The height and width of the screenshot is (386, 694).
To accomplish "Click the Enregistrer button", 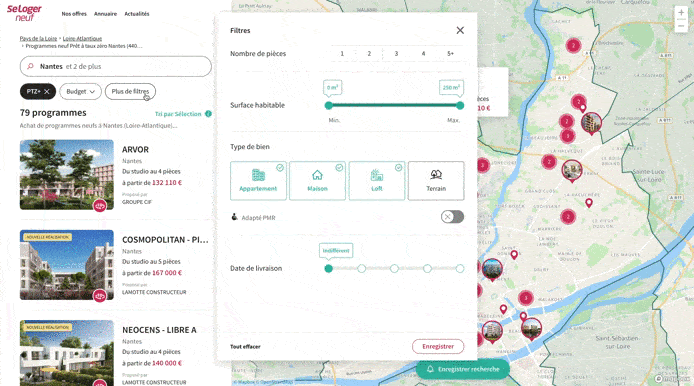I will pyautogui.click(x=438, y=346).
